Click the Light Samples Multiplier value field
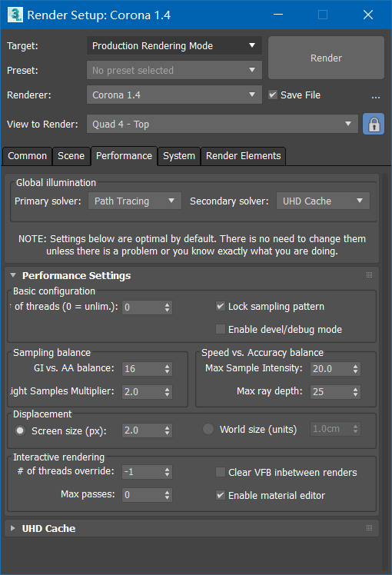The width and height of the screenshot is (392, 575). click(142, 392)
